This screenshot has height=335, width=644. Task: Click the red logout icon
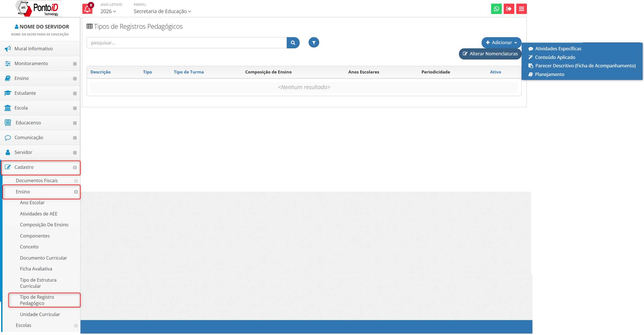[509, 9]
